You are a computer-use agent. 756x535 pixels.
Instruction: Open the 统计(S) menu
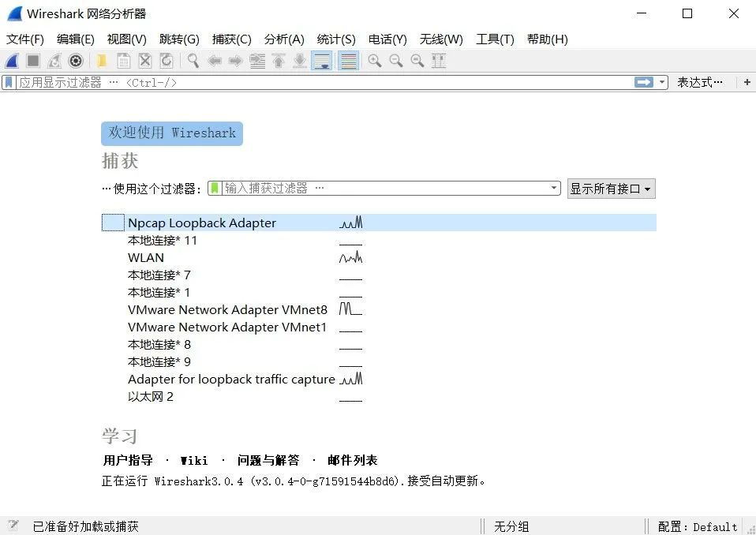(336, 39)
